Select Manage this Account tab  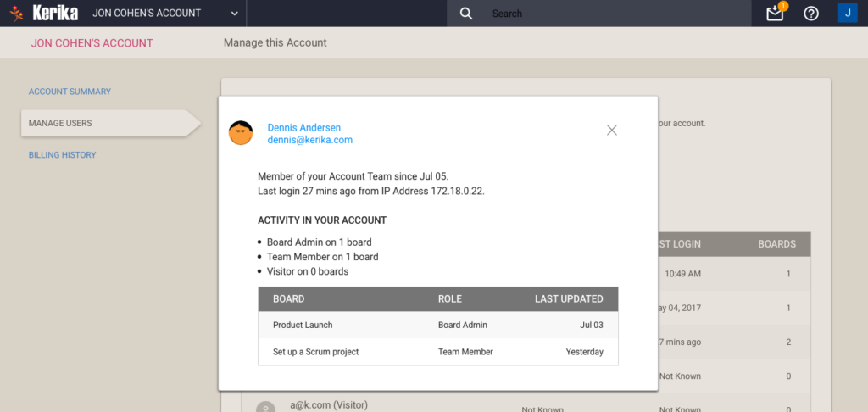[x=275, y=42]
